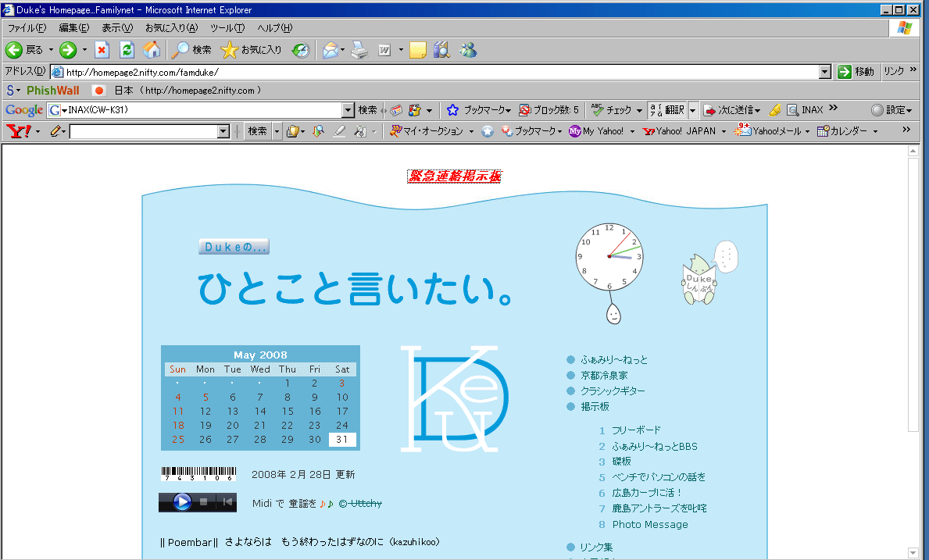Click the Mail envelope icon
Viewport: 929px width, 560px height.
pos(331,50)
